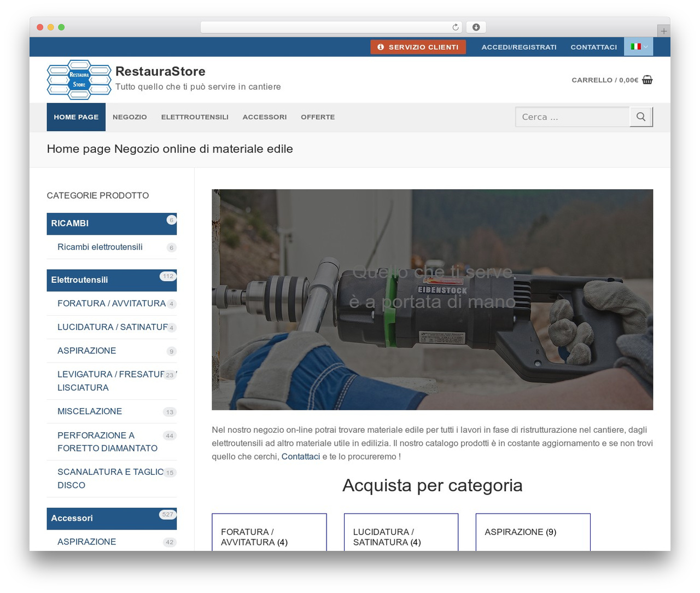The height and width of the screenshot is (593, 700).
Task: Open the FORATURA / AVVITATURA (4) category card
Action: point(269,532)
